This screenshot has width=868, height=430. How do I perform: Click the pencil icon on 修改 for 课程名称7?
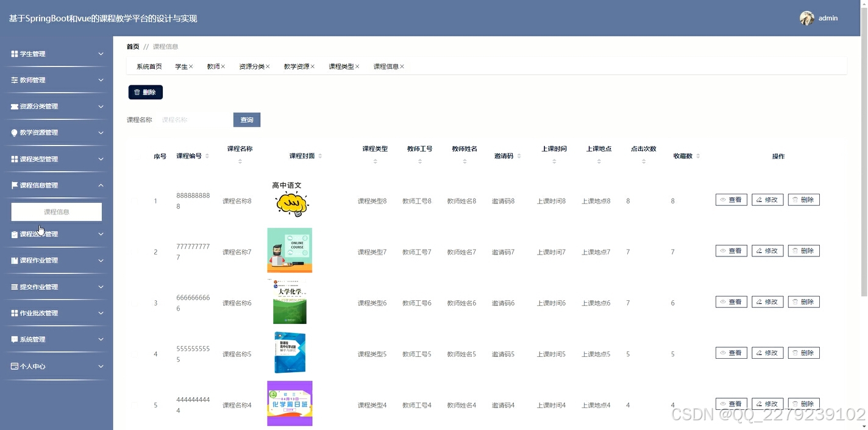(758, 250)
